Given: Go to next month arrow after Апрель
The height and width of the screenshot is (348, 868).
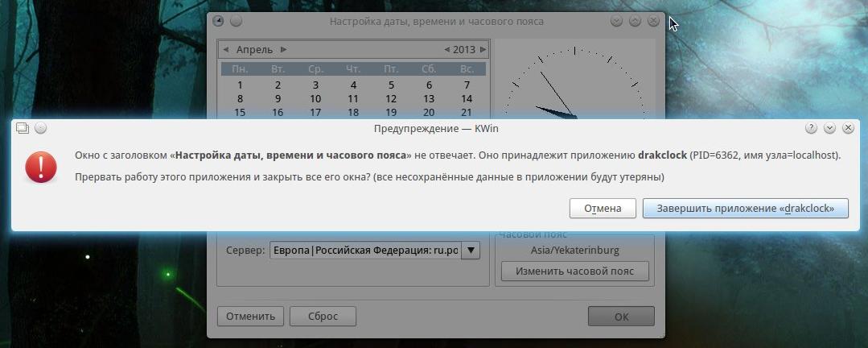Looking at the screenshot, I should pos(283,49).
